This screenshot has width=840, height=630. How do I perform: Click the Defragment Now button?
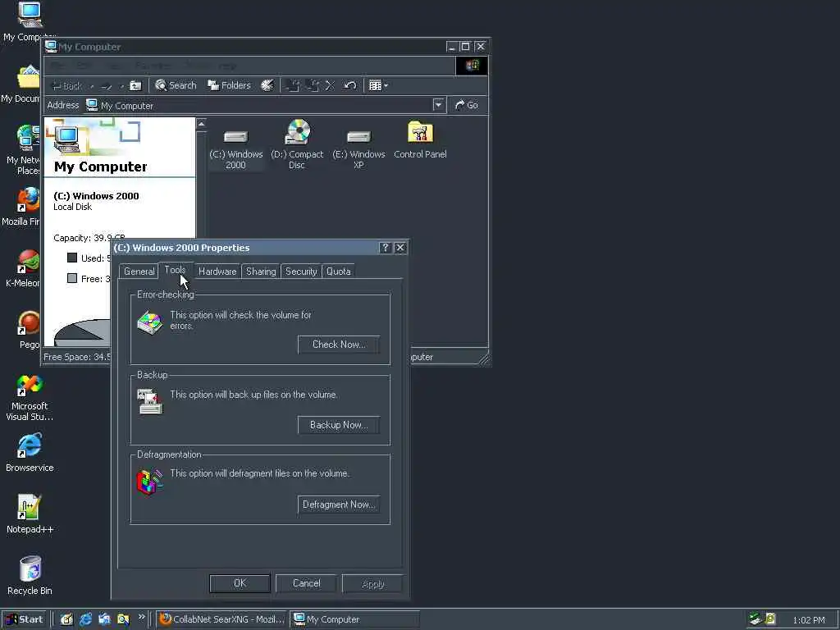(339, 504)
